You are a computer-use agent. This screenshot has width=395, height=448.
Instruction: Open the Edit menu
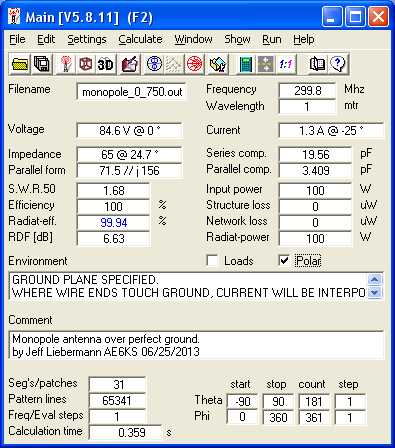coord(46,39)
